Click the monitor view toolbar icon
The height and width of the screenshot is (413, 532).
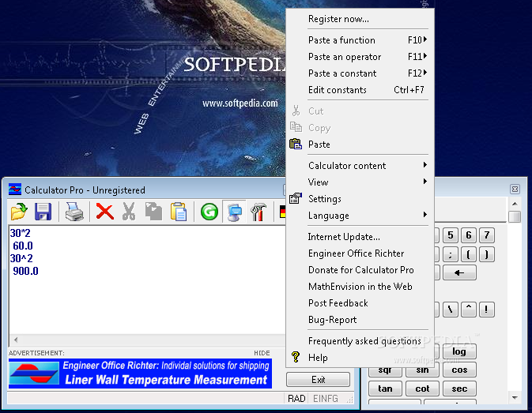(x=234, y=212)
